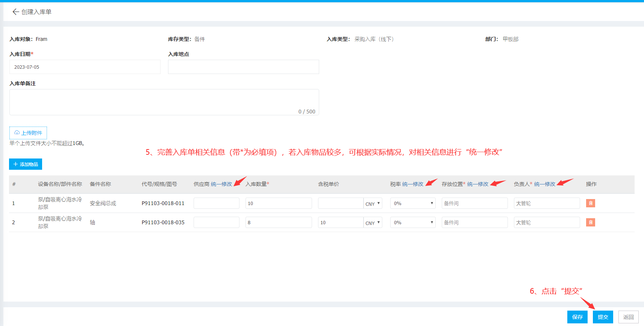Click code P91103-0018-011
644x326 pixels.
(x=163, y=203)
